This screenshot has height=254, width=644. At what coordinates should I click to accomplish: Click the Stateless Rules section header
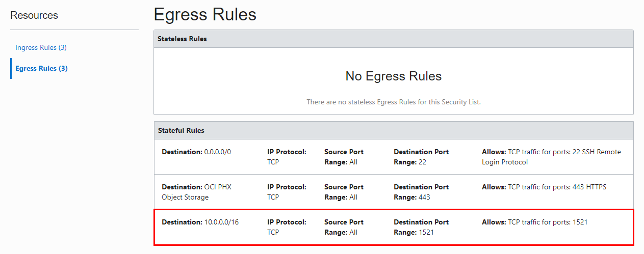[x=394, y=39]
